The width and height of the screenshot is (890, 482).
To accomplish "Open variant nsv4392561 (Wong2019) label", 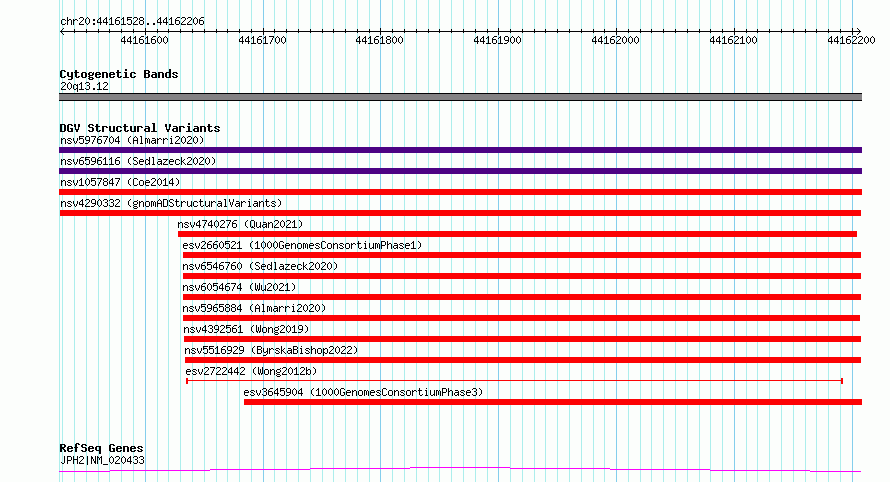I will tap(246, 329).
